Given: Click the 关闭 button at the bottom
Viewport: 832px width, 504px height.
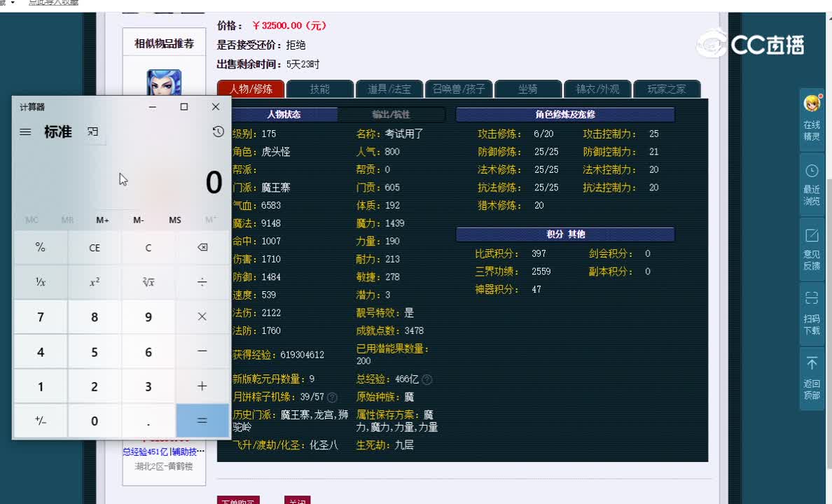Looking at the screenshot, I should (x=297, y=500).
